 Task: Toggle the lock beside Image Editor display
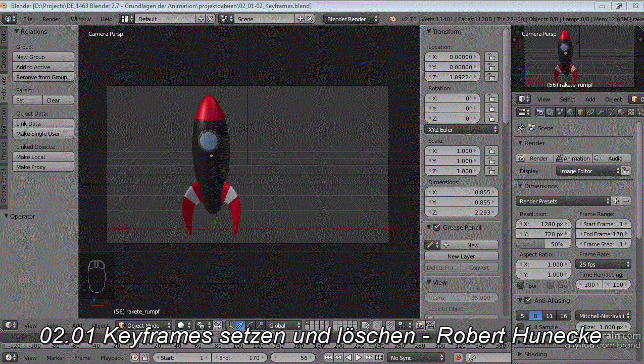(626, 171)
